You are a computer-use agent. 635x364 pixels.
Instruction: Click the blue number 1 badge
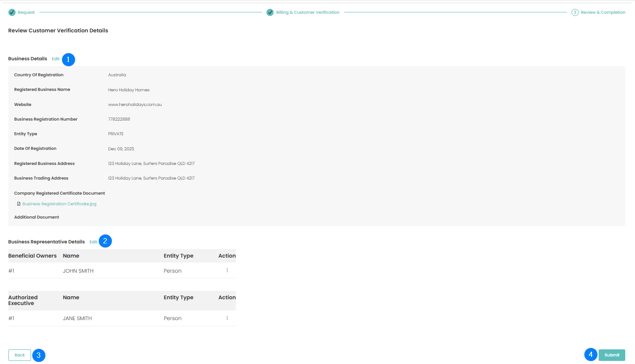click(x=68, y=59)
